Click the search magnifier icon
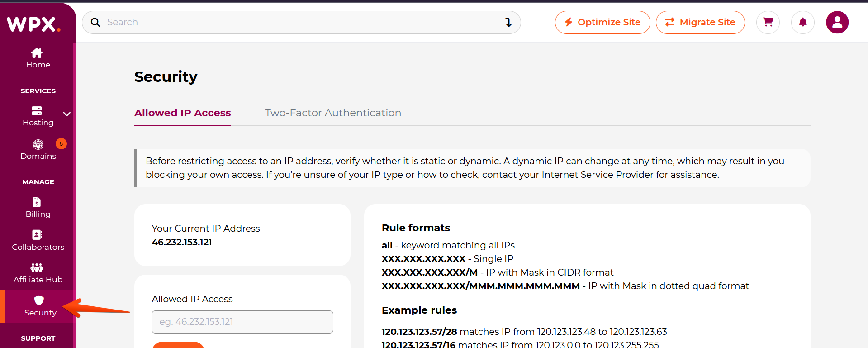 [95, 22]
